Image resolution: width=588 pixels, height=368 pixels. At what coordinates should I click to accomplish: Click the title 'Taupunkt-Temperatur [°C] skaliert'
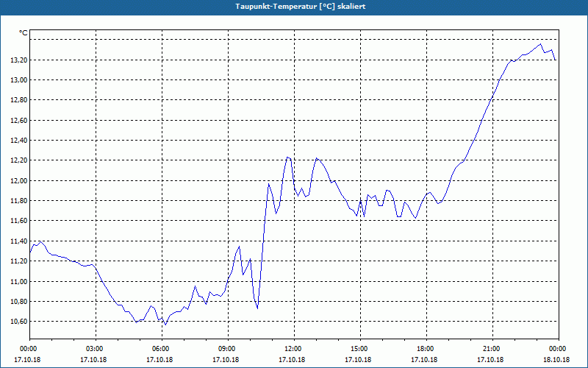pos(301,7)
